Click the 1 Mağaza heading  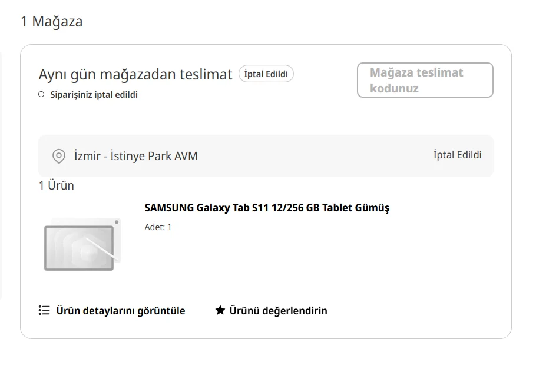click(52, 22)
